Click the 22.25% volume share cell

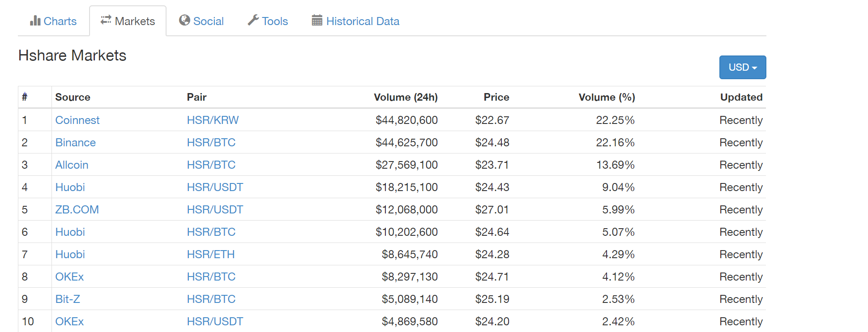click(615, 120)
